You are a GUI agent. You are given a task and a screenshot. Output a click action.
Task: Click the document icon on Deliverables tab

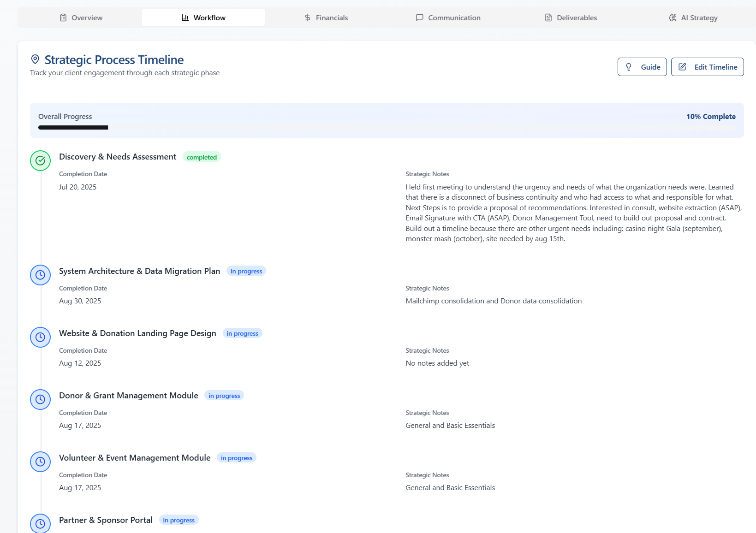548,18
